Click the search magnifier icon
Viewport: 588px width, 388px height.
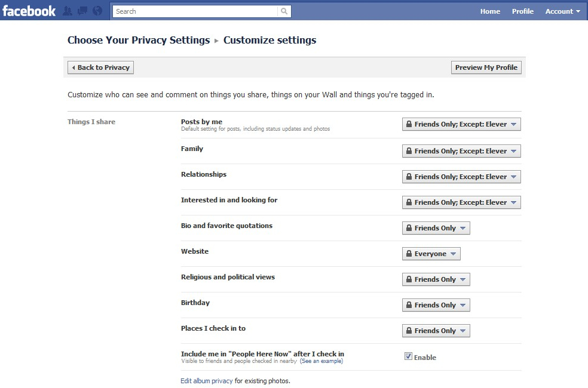pyautogui.click(x=284, y=11)
